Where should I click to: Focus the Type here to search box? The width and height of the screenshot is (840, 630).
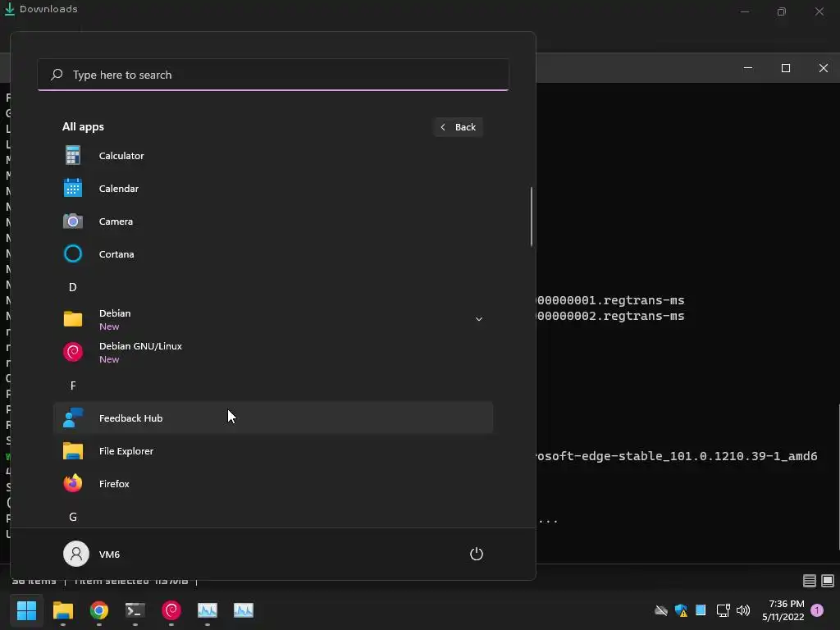(x=273, y=75)
